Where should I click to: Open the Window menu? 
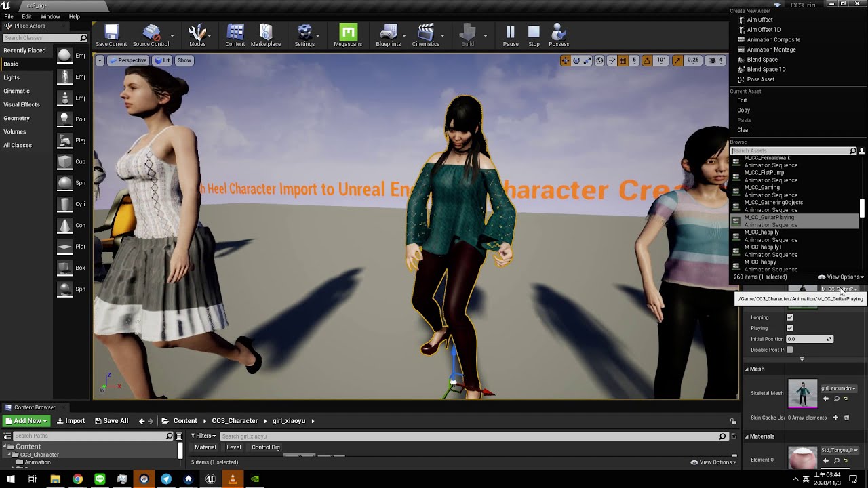[x=50, y=16]
